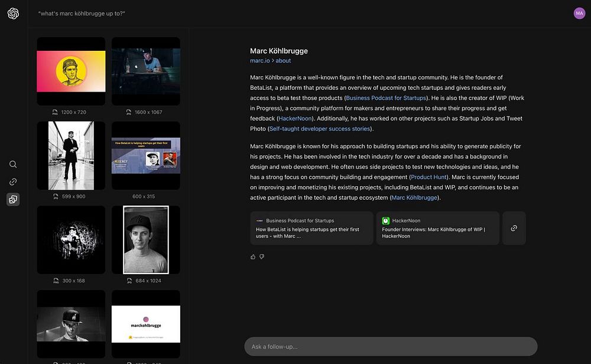Image resolution: width=591 pixels, height=364 pixels.
Task: Follow the Business Podcast for Startups inline link
Action: (386, 98)
